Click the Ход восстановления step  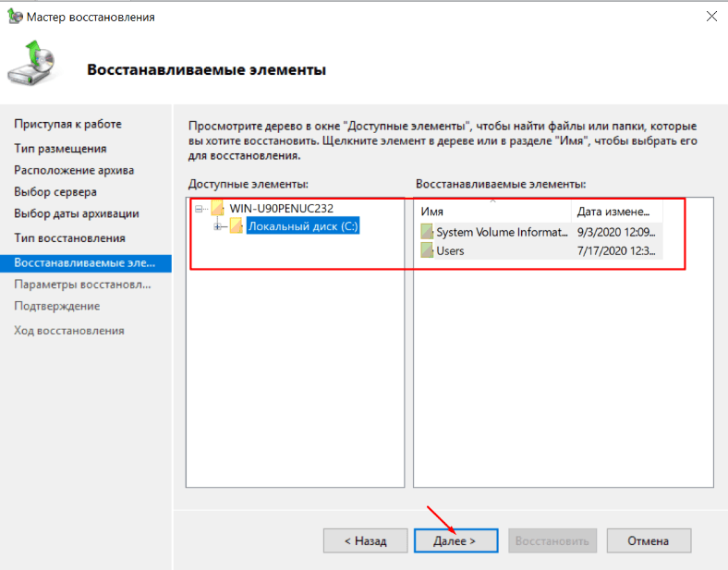click(x=69, y=331)
